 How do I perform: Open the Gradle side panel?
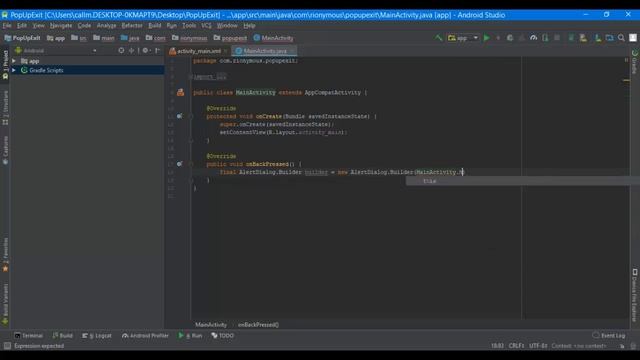point(635,62)
